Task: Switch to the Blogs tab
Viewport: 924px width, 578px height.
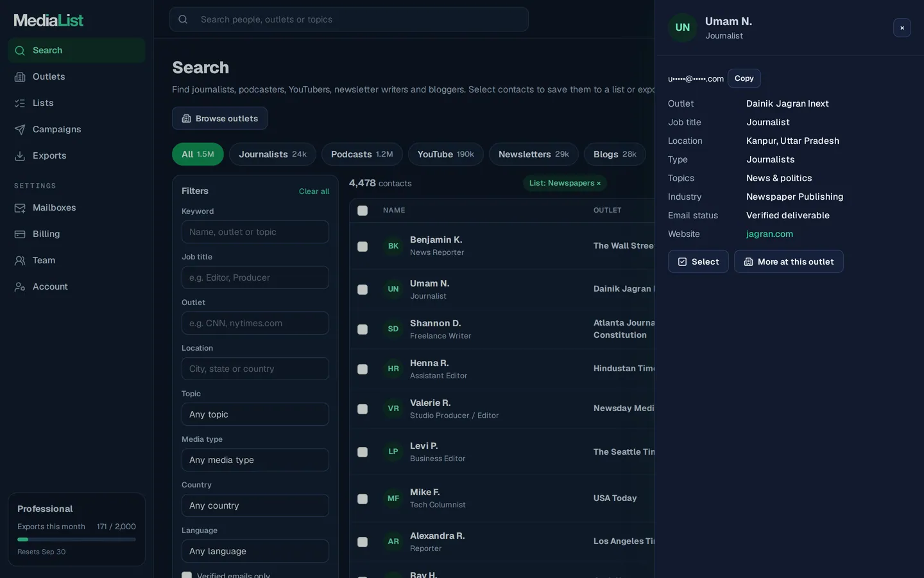Action: (x=615, y=154)
